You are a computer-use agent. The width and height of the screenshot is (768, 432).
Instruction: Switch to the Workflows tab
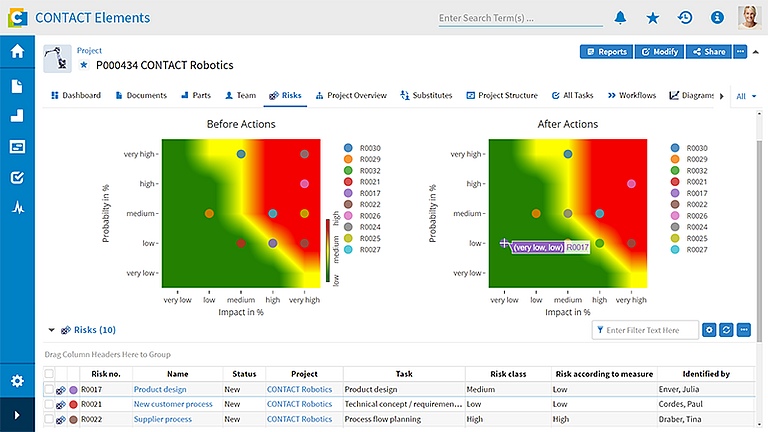[x=632, y=95]
